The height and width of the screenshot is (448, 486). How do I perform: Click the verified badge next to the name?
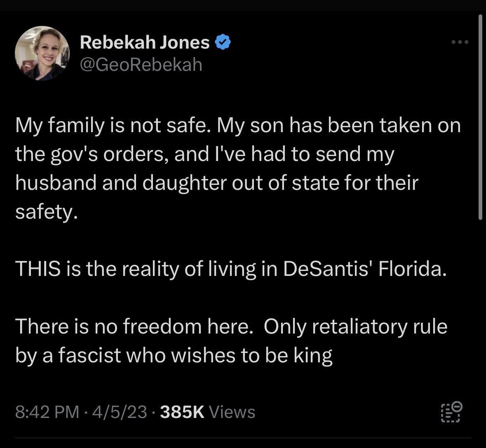(223, 42)
